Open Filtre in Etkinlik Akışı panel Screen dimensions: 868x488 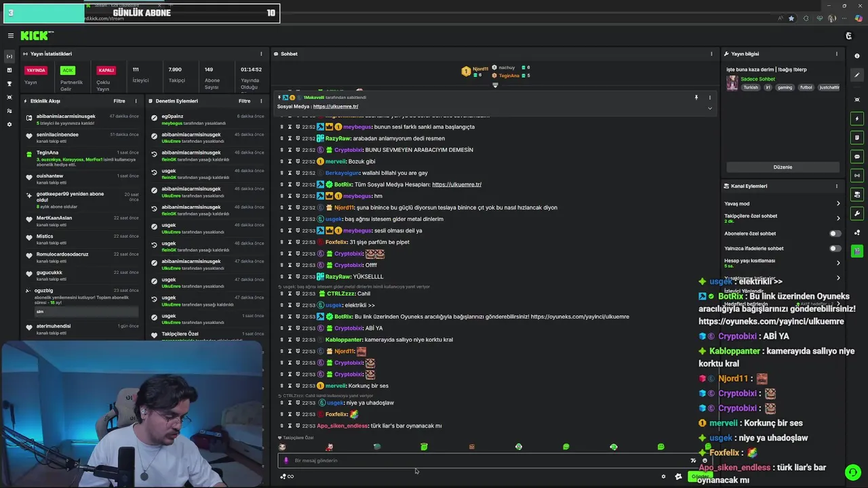[x=119, y=101]
